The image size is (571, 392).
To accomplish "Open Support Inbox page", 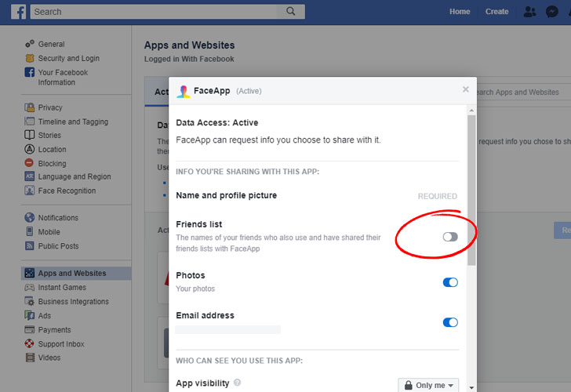I will pos(61,344).
